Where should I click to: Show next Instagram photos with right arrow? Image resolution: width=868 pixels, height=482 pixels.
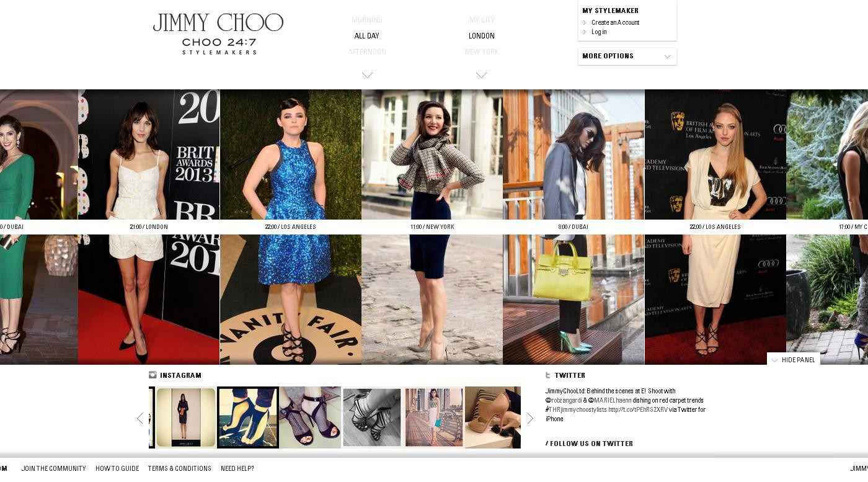click(530, 418)
